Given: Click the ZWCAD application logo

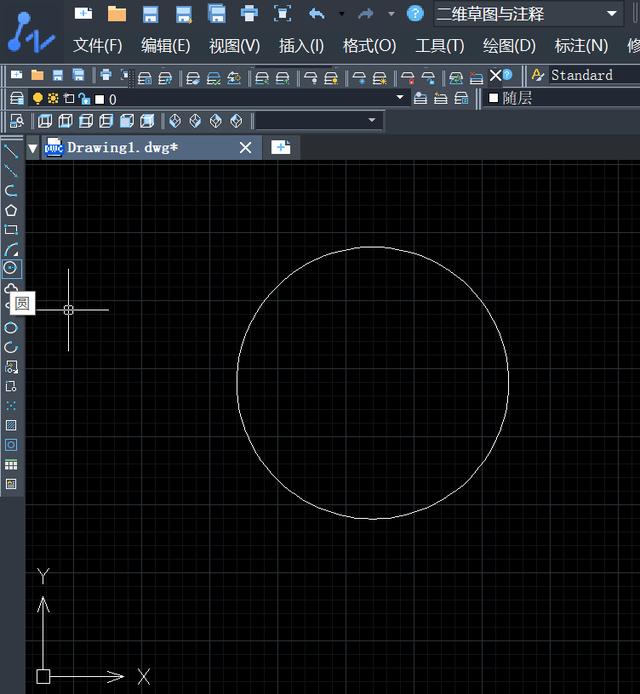Looking at the screenshot, I should [30, 32].
